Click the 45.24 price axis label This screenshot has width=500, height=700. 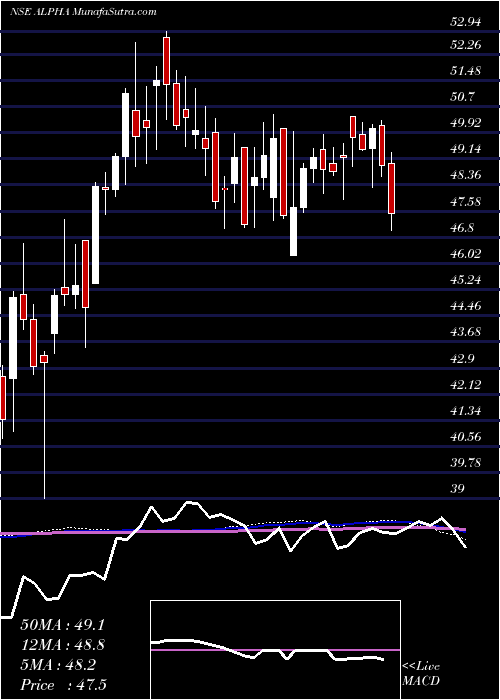click(465, 279)
